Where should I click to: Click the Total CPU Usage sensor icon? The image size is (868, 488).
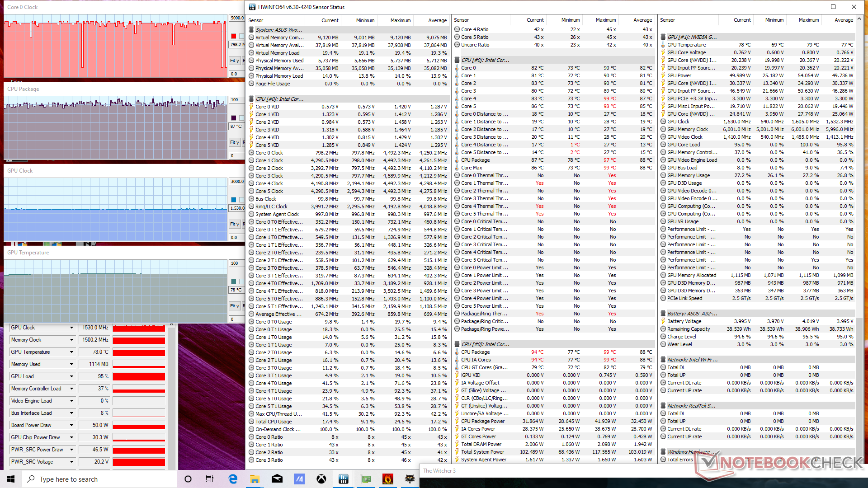point(251,422)
